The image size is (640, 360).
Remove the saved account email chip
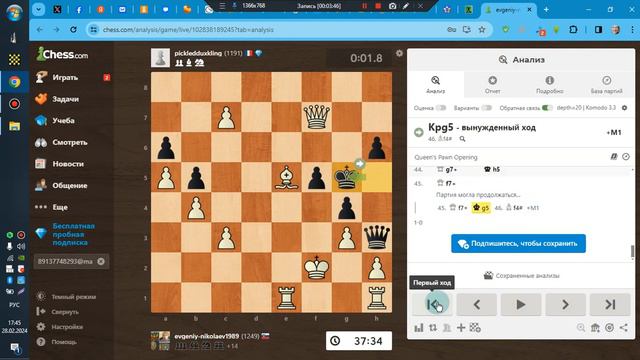(101, 262)
